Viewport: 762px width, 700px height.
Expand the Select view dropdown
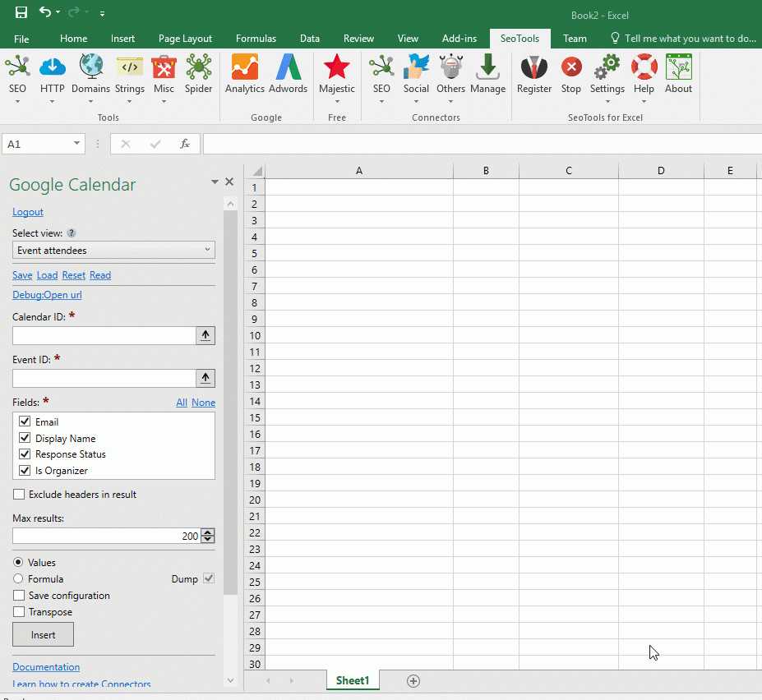(x=113, y=250)
